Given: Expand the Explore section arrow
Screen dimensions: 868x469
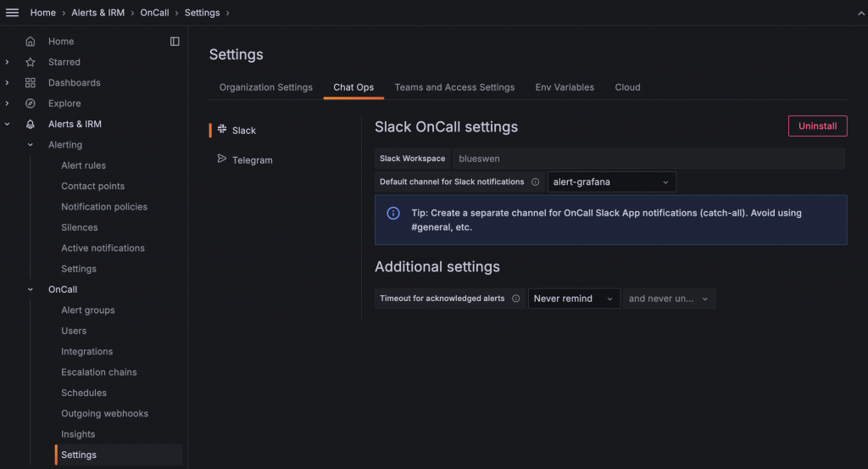Looking at the screenshot, I should (x=7, y=103).
